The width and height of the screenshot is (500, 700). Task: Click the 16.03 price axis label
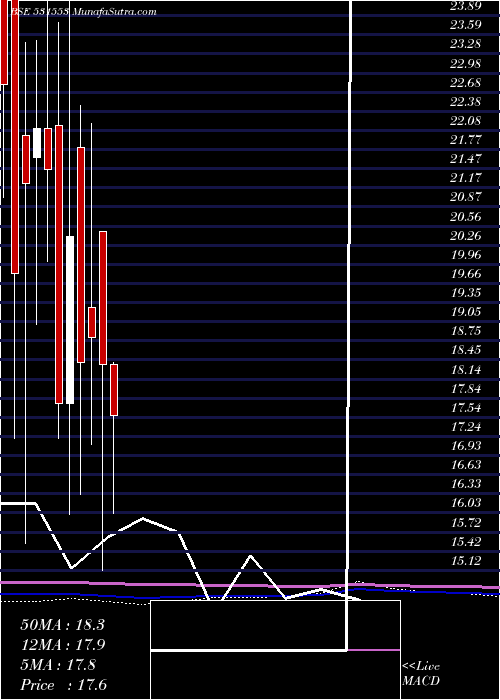(465, 503)
